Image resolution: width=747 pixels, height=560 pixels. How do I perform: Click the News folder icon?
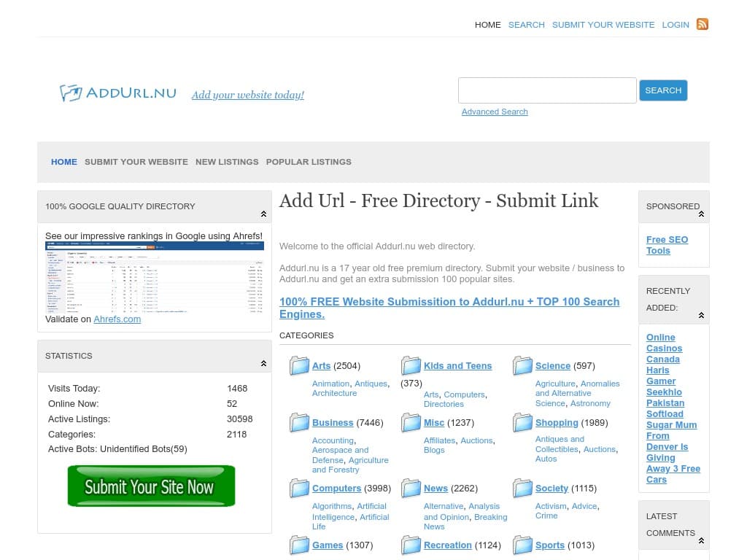tap(411, 488)
